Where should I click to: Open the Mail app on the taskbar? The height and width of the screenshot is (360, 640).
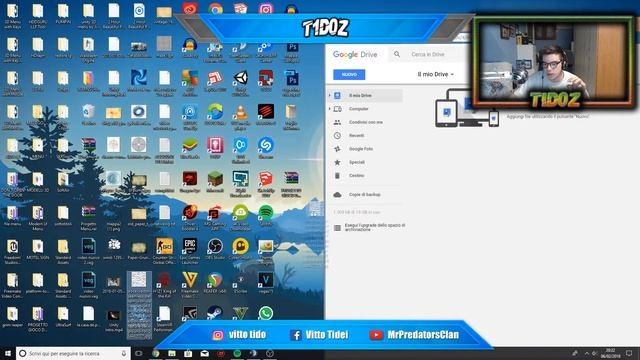click(x=204, y=353)
